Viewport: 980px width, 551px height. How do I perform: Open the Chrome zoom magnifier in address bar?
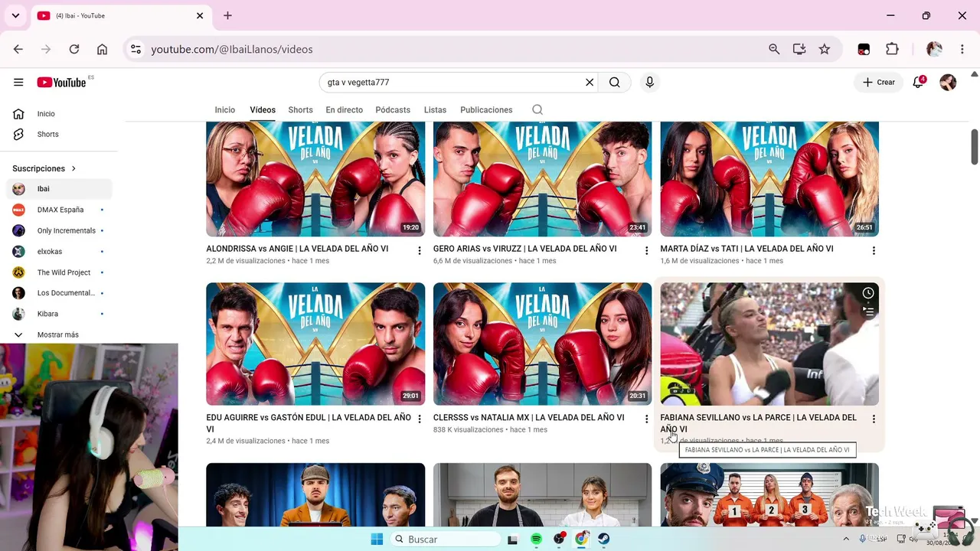point(774,49)
